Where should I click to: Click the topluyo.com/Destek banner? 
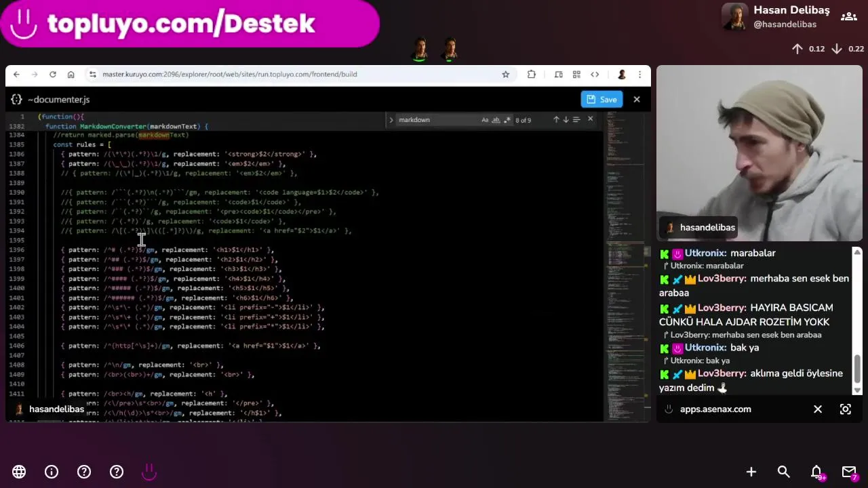(x=190, y=24)
